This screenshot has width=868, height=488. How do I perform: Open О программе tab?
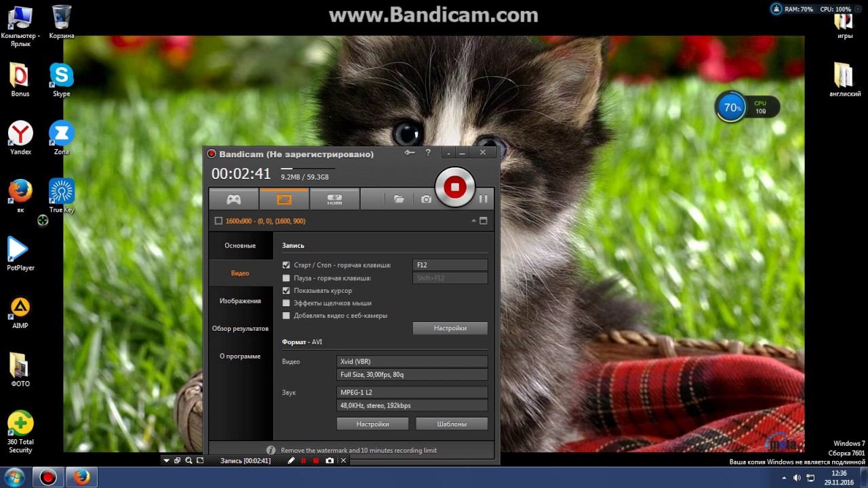[240, 357]
